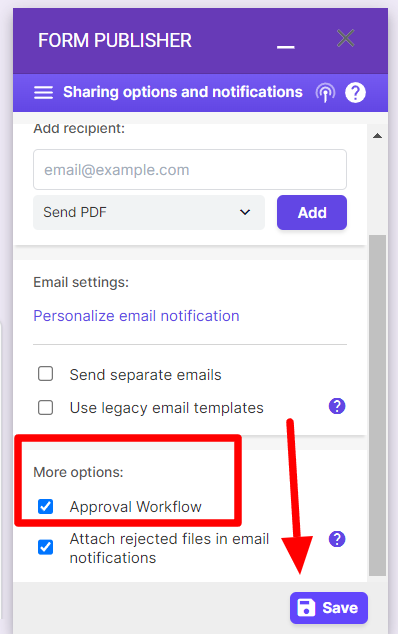Click the broadcast announcements icon
Image resolution: width=398 pixels, height=634 pixels.
pos(325,93)
